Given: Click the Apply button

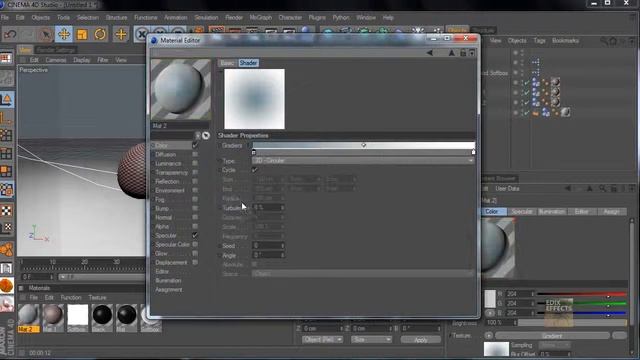Looking at the screenshot, I should 420,340.
